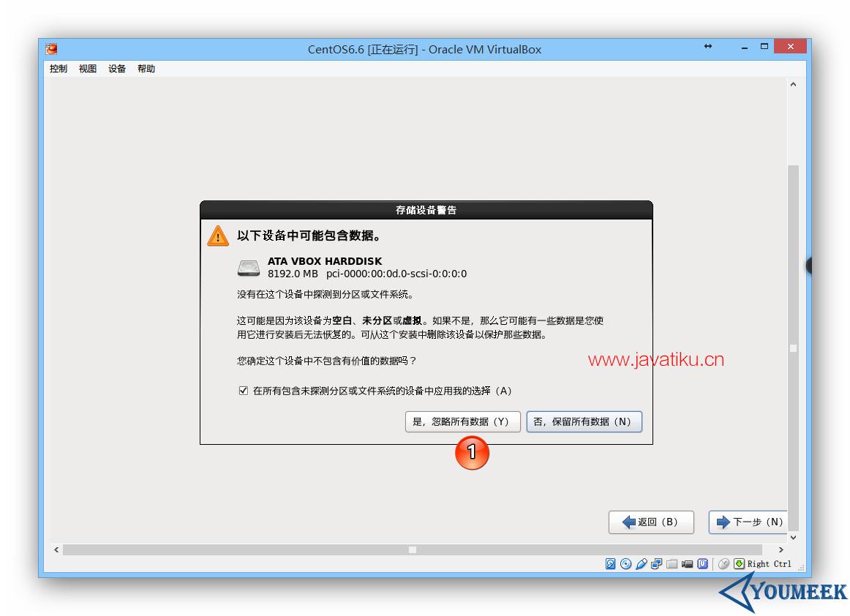
Task: Click 是，忽略所有数据 (Y) button
Action: click(462, 422)
